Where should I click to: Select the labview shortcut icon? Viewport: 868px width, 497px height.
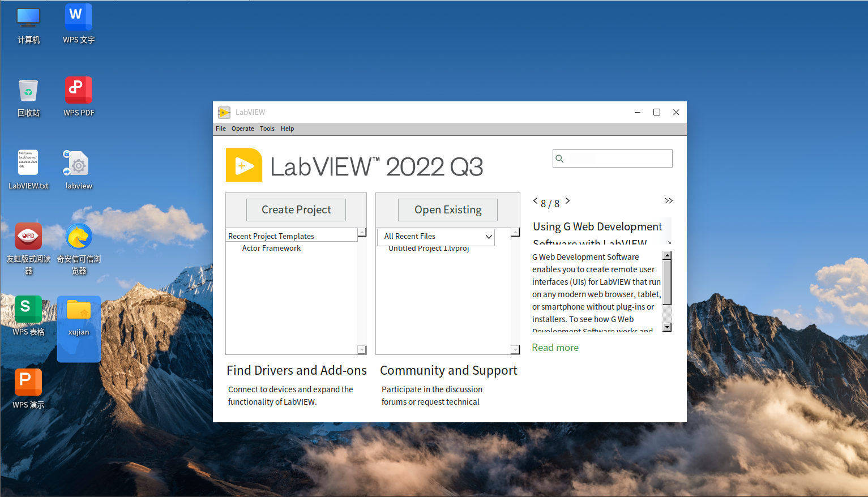(x=79, y=170)
